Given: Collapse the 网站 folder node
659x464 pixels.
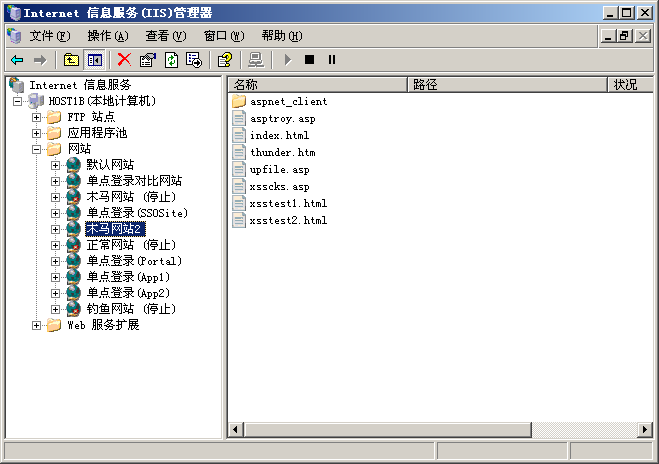Looking at the screenshot, I should (x=37, y=149).
